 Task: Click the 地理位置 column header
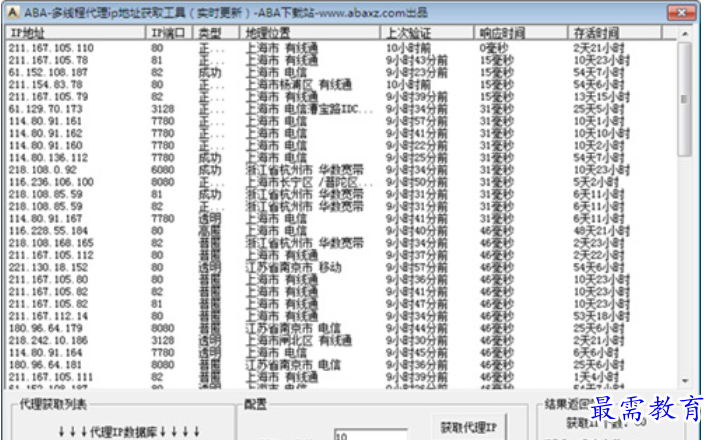click(310, 33)
